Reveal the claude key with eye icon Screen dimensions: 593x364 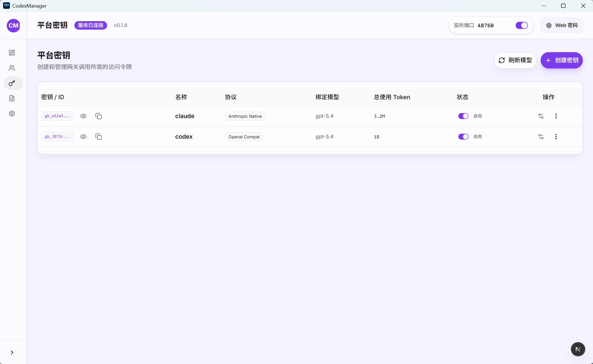click(x=83, y=116)
